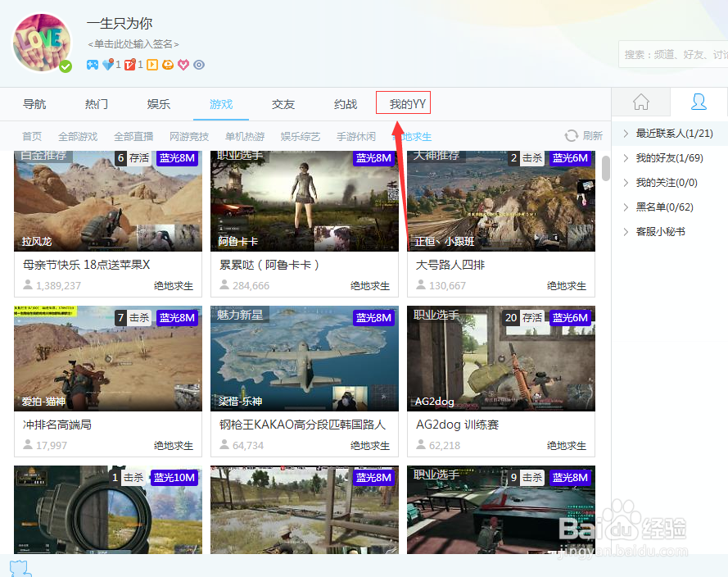Expand 客服小秘书 group
The height and width of the screenshot is (577, 728).
[x=669, y=232]
